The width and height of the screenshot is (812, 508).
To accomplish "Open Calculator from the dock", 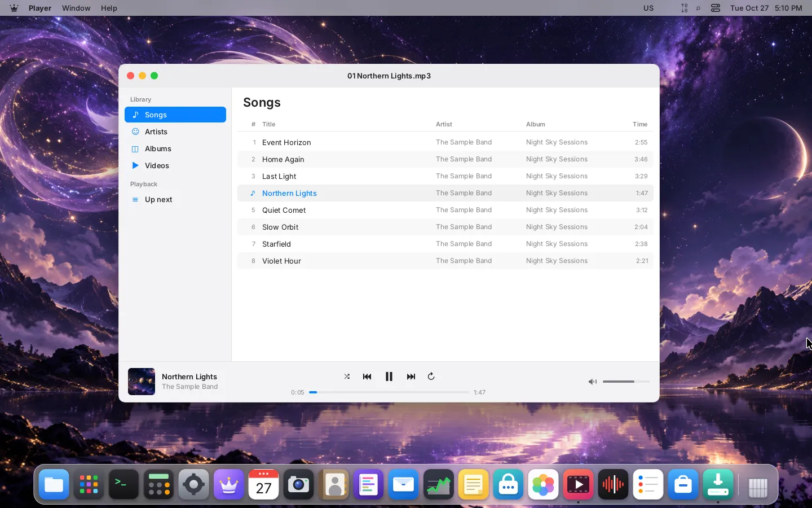I will [158, 484].
